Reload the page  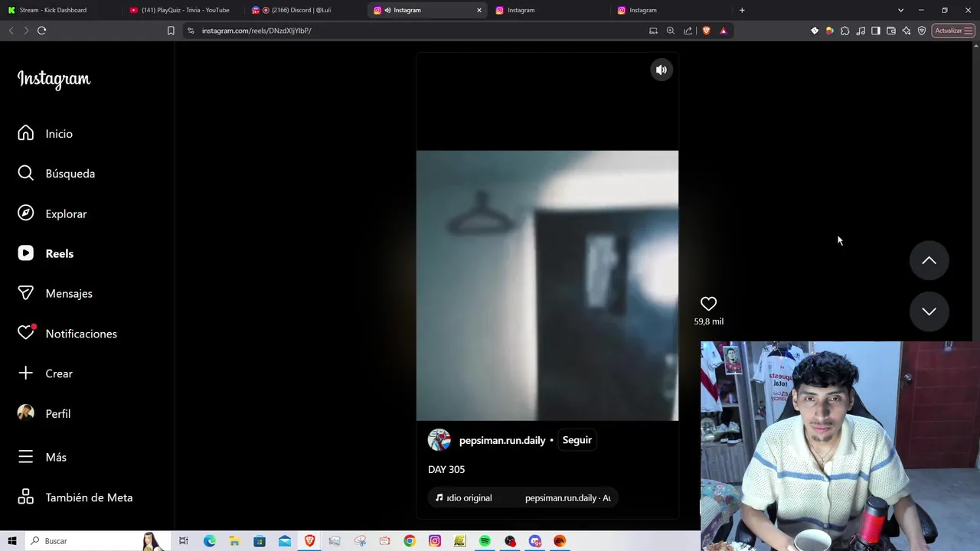pos(42,31)
